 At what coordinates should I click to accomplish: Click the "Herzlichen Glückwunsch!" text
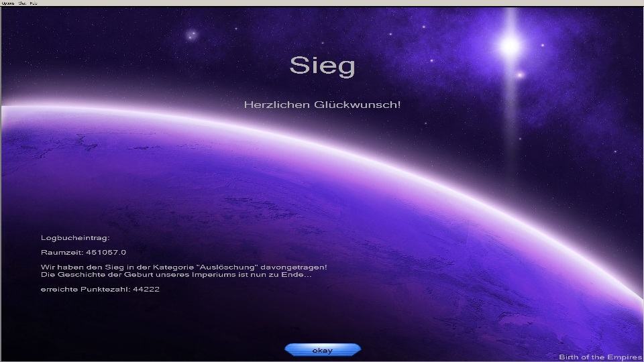(x=323, y=105)
